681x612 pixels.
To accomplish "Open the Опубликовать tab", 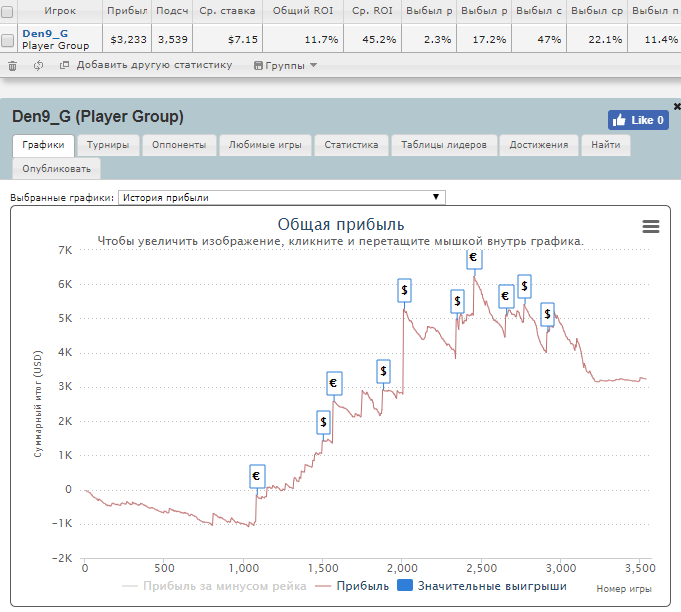I will pyautogui.click(x=56, y=169).
